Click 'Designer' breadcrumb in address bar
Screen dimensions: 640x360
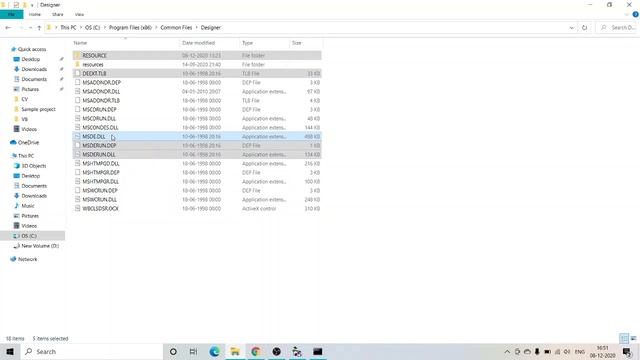[211, 28]
